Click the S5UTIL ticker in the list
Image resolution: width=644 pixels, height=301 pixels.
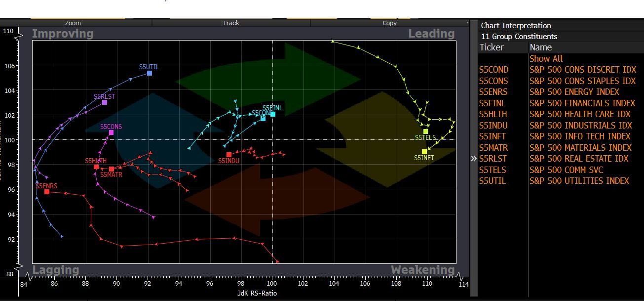pyautogui.click(x=492, y=181)
